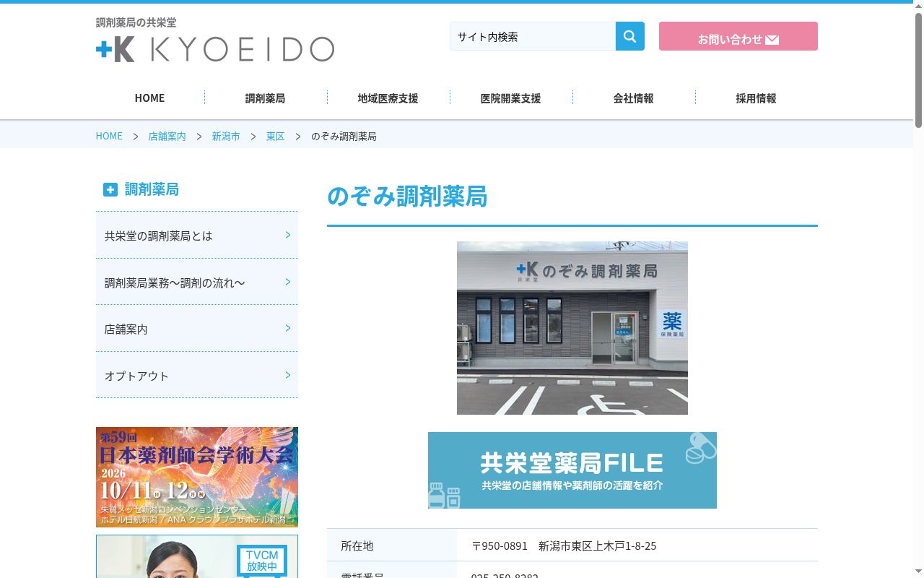
Task: Click the のぞみ調剤薬局 page title
Action: click(407, 197)
